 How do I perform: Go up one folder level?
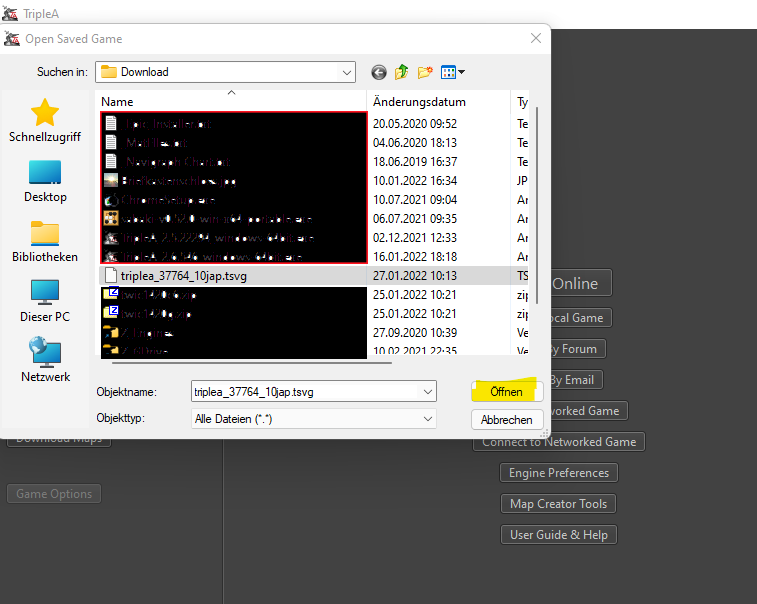(x=402, y=72)
